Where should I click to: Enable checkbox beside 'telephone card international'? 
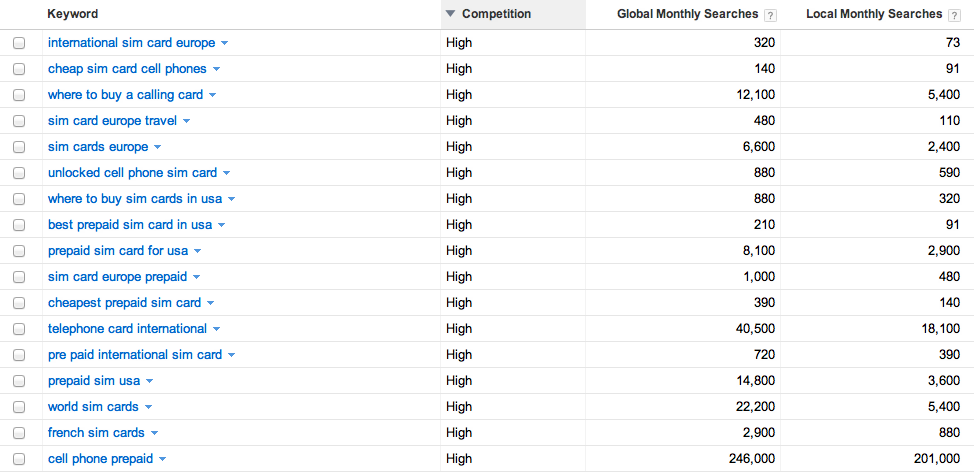point(19,330)
